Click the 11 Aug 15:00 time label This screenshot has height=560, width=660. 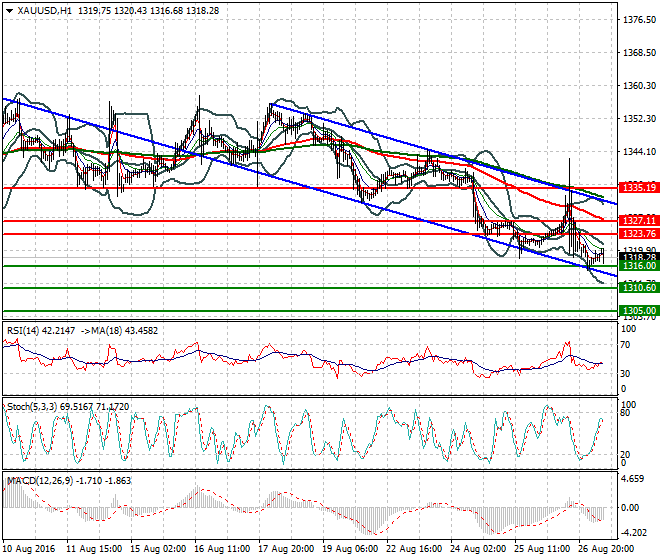[x=94, y=549]
